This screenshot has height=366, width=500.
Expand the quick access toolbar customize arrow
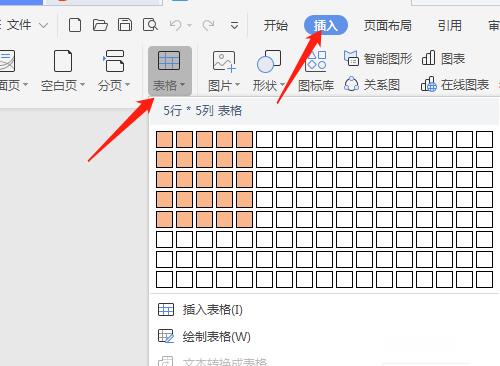click(234, 25)
